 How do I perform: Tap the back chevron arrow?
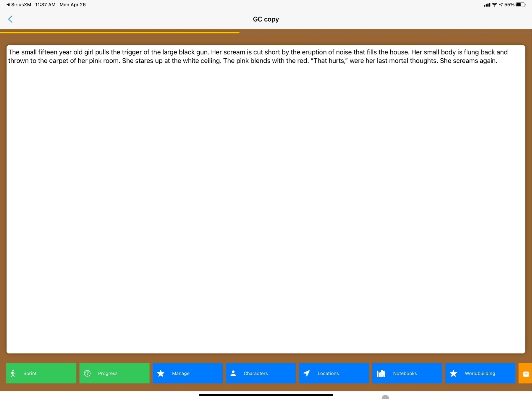(10, 19)
